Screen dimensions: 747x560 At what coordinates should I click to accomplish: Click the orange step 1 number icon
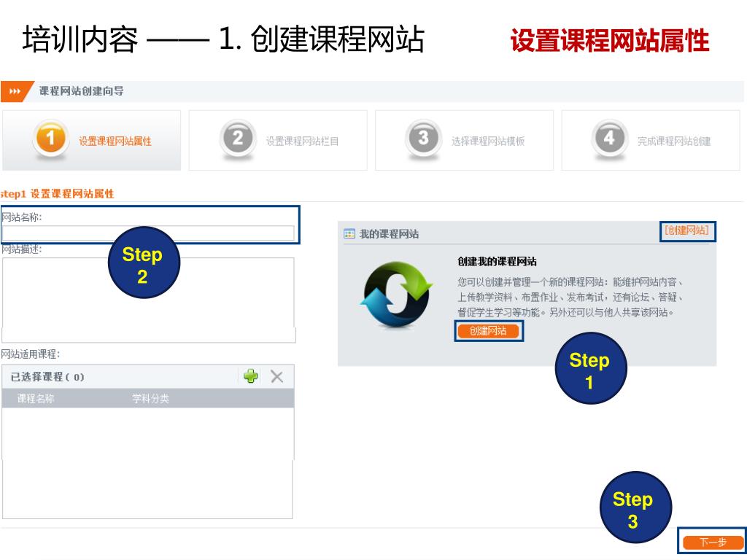click(50, 139)
